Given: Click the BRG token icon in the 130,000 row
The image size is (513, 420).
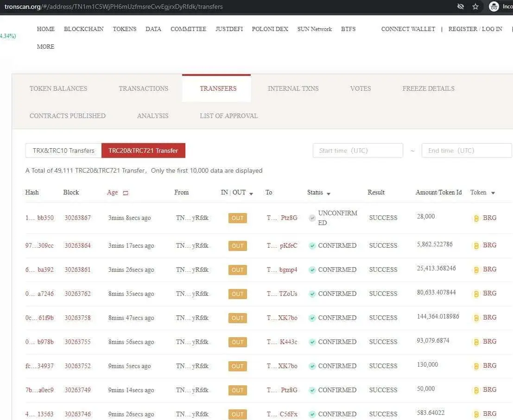Looking at the screenshot, I should [476, 366].
